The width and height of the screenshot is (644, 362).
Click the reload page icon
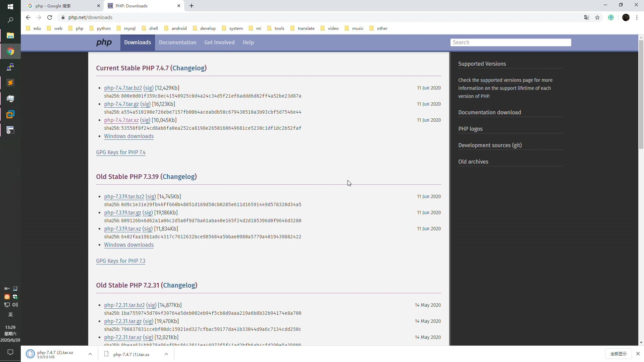tap(50, 17)
